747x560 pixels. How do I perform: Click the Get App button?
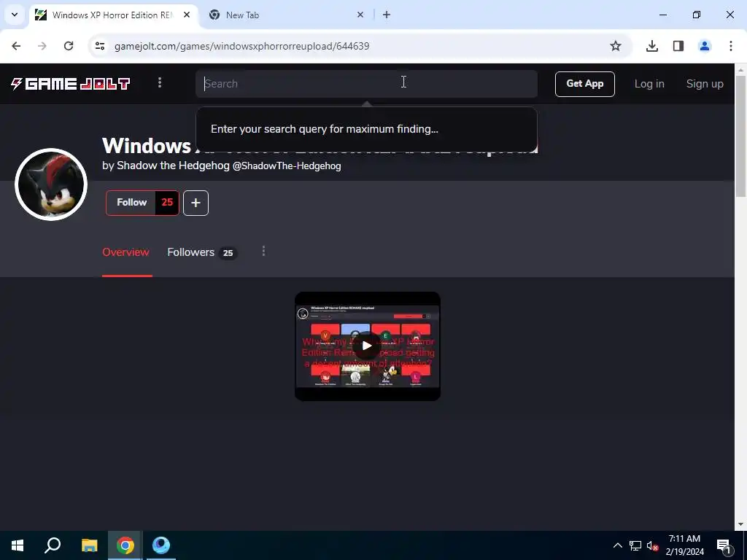pos(584,84)
